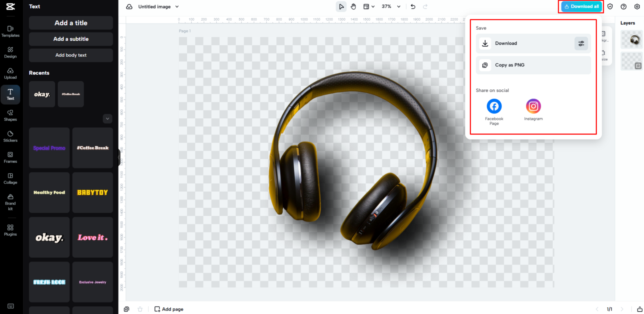Select the Shapes tool in the sidebar
This screenshot has width=644, height=314.
tap(10, 115)
